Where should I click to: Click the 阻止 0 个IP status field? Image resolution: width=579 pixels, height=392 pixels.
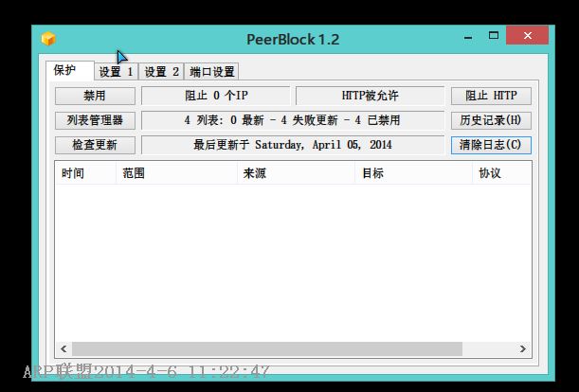(216, 96)
